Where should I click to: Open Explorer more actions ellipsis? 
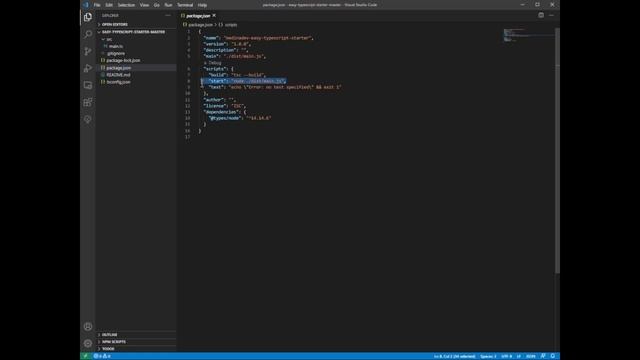coord(168,16)
